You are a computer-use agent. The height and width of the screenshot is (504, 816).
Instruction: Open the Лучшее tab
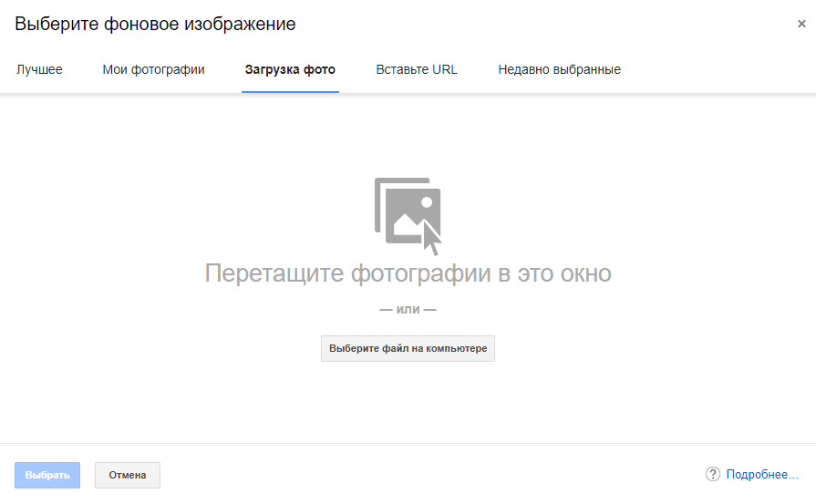pyautogui.click(x=39, y=69)
